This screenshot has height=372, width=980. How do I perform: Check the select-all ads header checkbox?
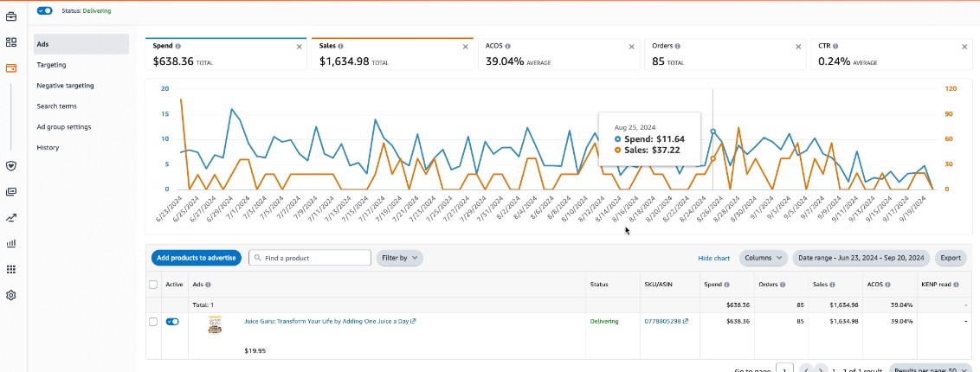[154, 285]
